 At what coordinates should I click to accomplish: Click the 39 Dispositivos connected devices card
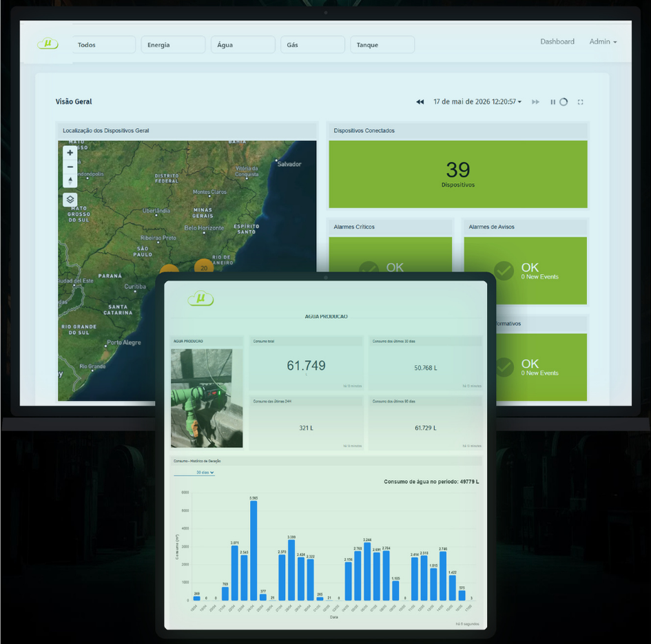point(458,174)
